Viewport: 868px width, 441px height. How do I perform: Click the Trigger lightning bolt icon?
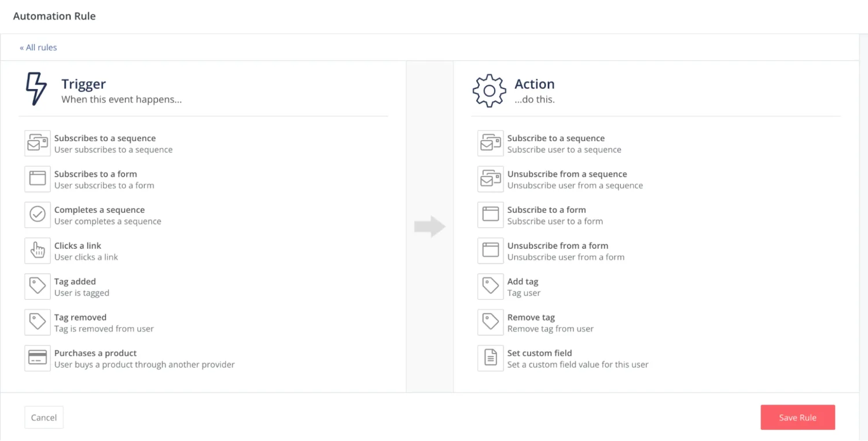pyautogui.click(x=36, y=89)
